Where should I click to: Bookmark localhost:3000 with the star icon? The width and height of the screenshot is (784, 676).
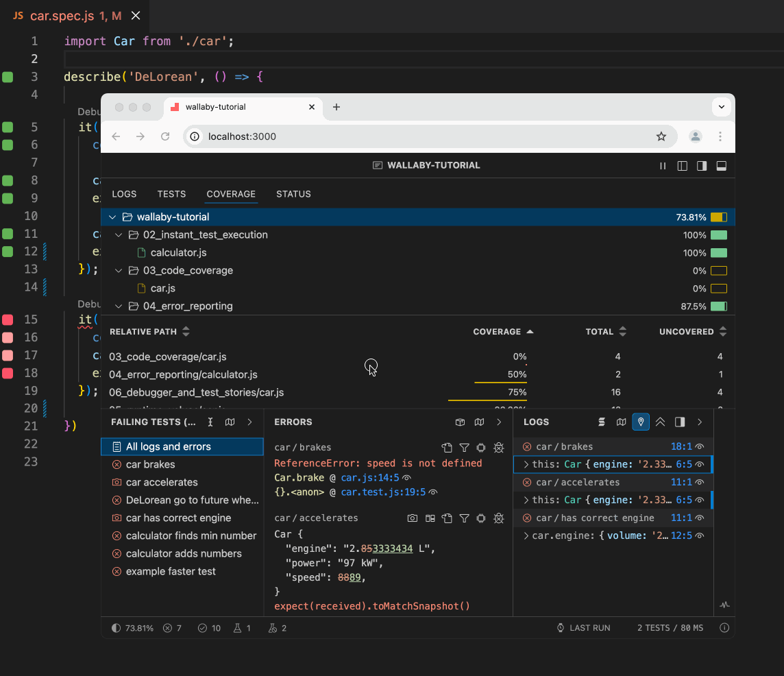click(x=661, y=136)
